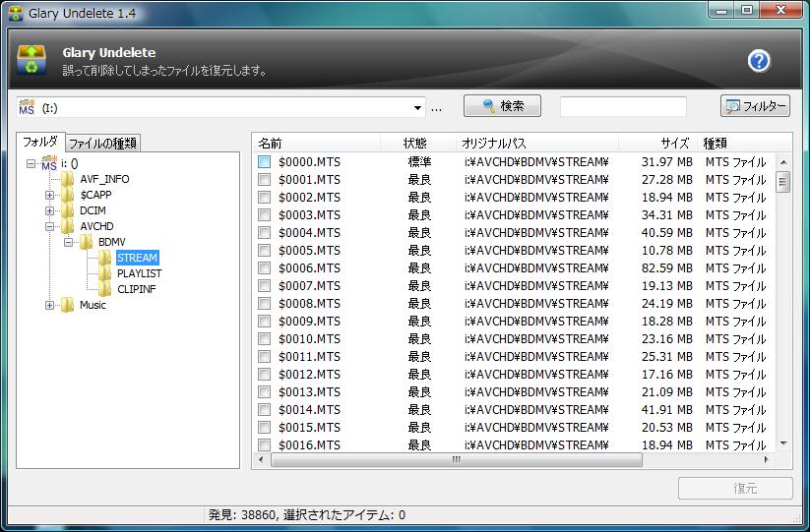Expand the Music folder node
Screen dimensions: 810x532
pyautogui.click(x=49, y=305)
